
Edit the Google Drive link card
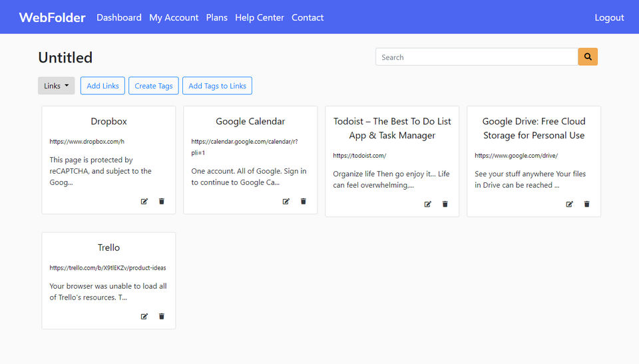click(570, 204)
